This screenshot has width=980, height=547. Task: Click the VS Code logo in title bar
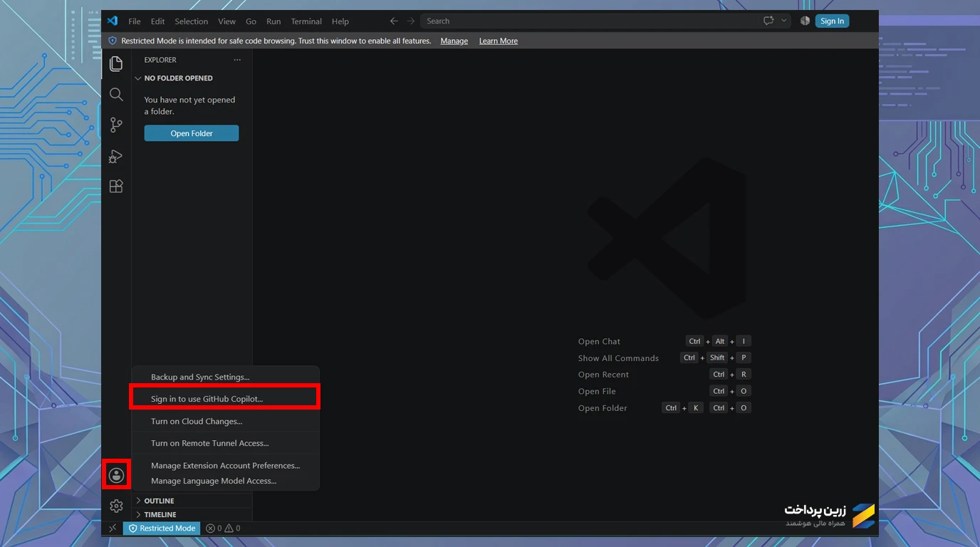coord(113,21)
